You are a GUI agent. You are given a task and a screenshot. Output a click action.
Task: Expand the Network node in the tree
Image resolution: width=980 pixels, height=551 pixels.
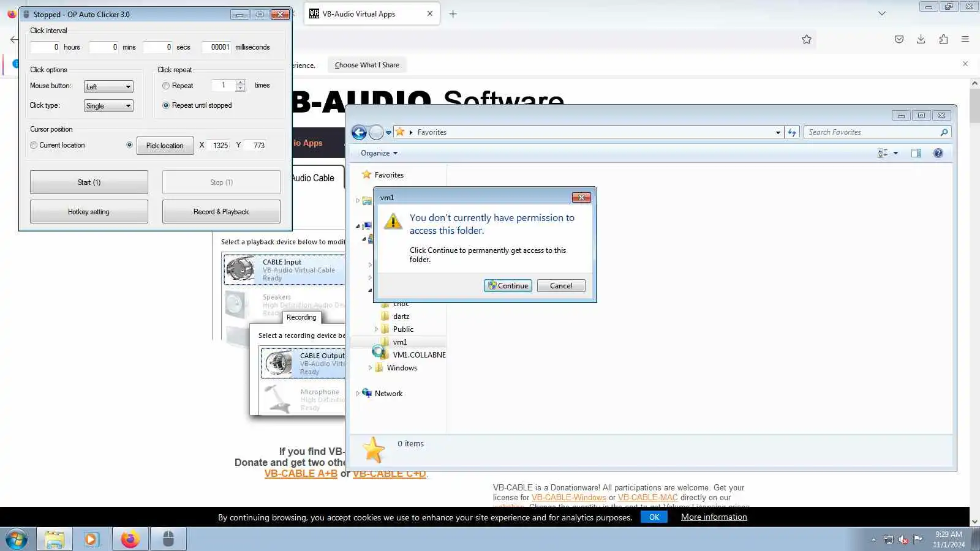(x=358, y=394)
